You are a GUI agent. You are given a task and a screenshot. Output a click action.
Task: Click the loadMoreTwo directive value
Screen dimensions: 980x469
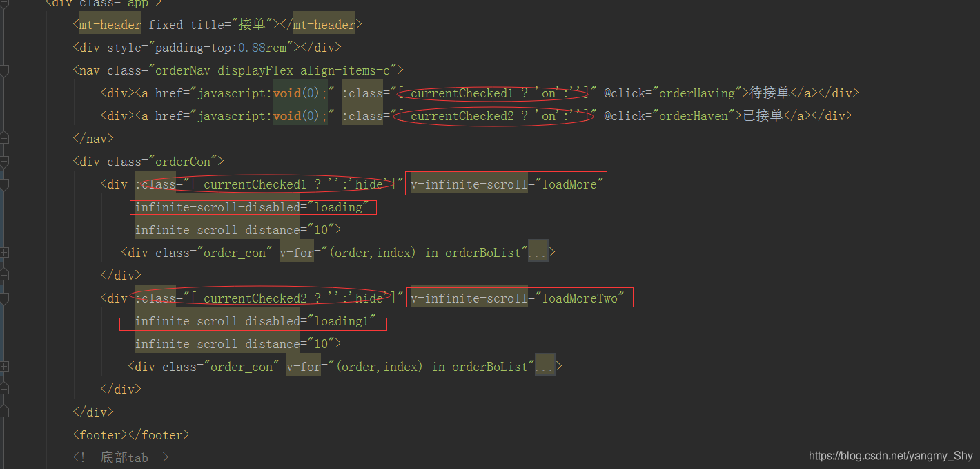580,298
